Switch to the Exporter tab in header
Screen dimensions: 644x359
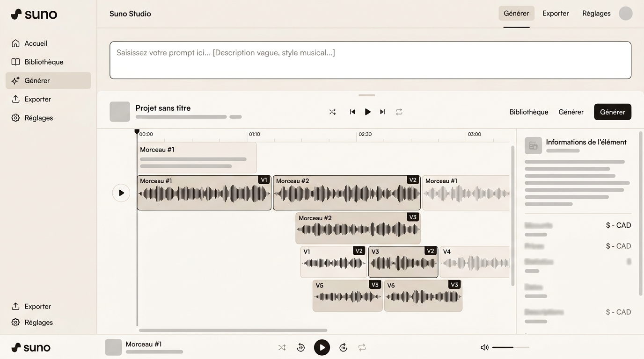point(556,14)
